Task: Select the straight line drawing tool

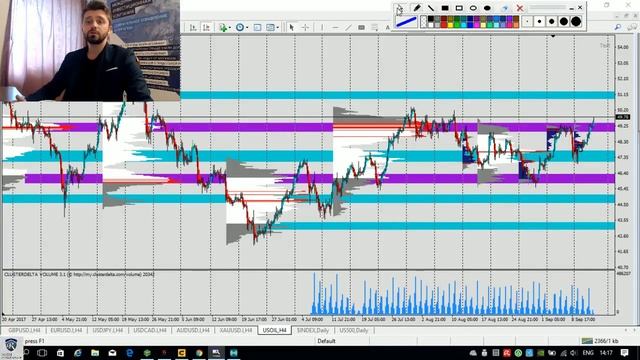Action: click(x=431, y=8)
